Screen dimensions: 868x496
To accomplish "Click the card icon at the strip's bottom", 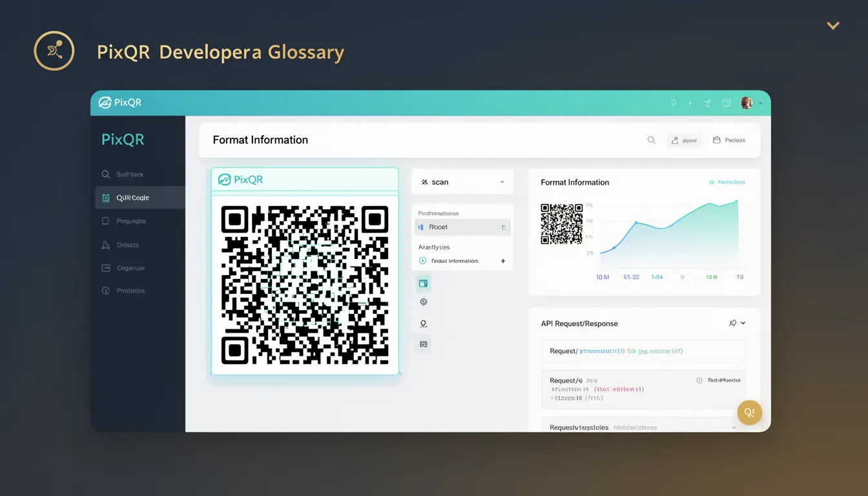I will tap(424, 344).
